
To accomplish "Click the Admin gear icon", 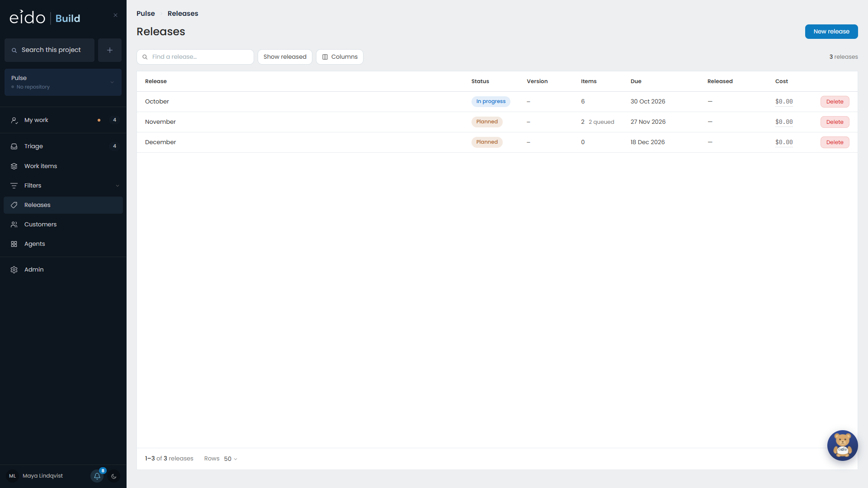I will 14,270.
